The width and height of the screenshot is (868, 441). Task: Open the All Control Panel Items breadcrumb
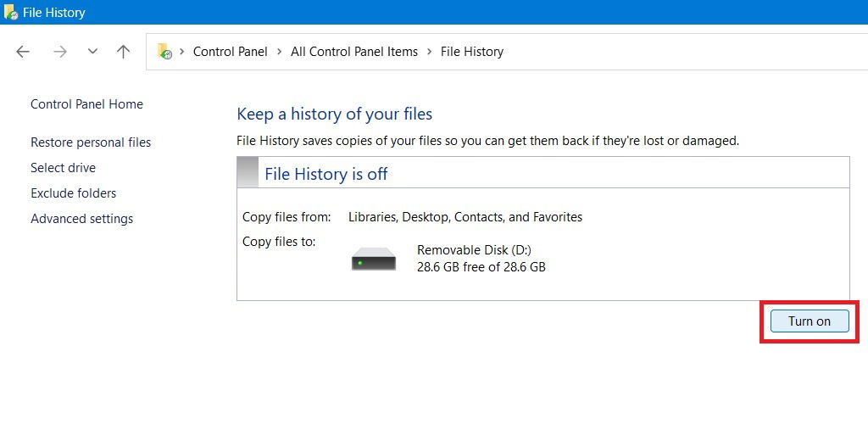(x=353, y=52)
